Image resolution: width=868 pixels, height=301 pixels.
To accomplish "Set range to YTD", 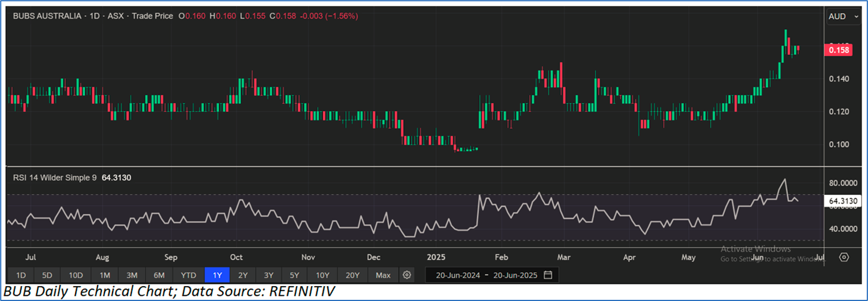I will [188, 275].
